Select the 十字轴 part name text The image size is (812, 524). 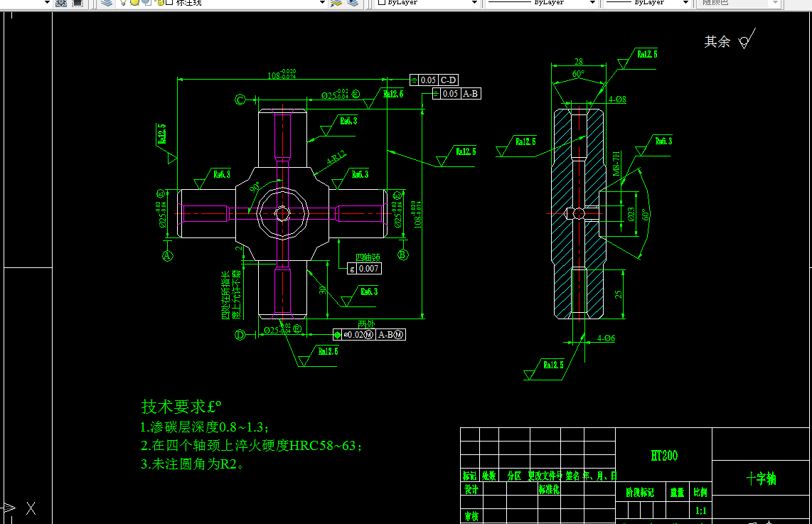pyautogui.click(x=762, y=478)
